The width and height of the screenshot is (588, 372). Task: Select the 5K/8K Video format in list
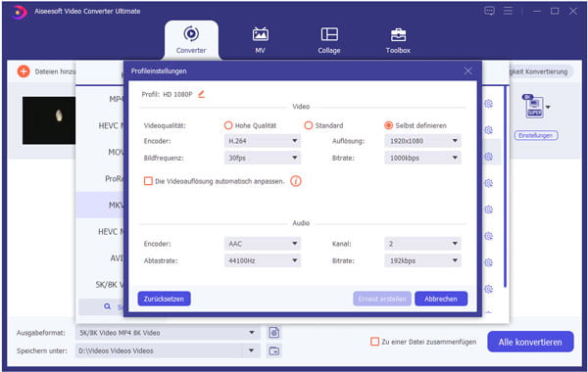point(100,285)
